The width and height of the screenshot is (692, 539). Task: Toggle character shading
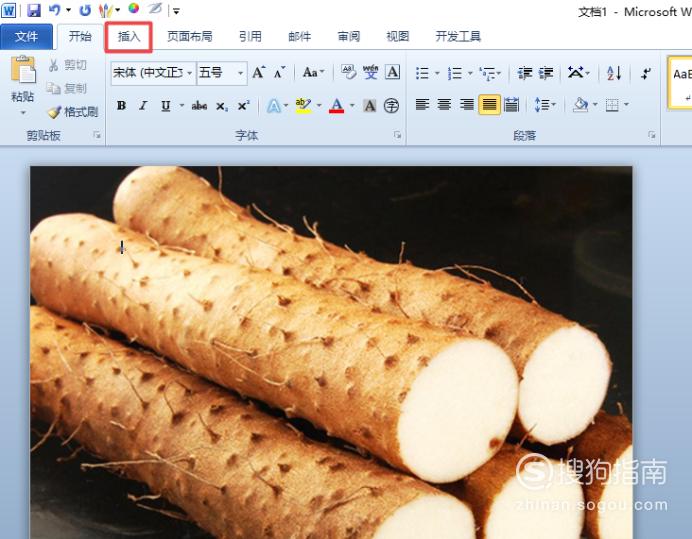click(370, 106)
